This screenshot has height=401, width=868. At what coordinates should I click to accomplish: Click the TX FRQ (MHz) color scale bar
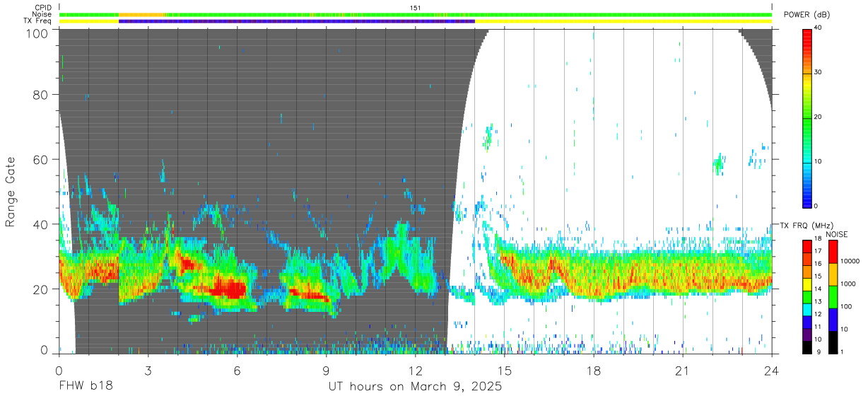pos(807,296)
